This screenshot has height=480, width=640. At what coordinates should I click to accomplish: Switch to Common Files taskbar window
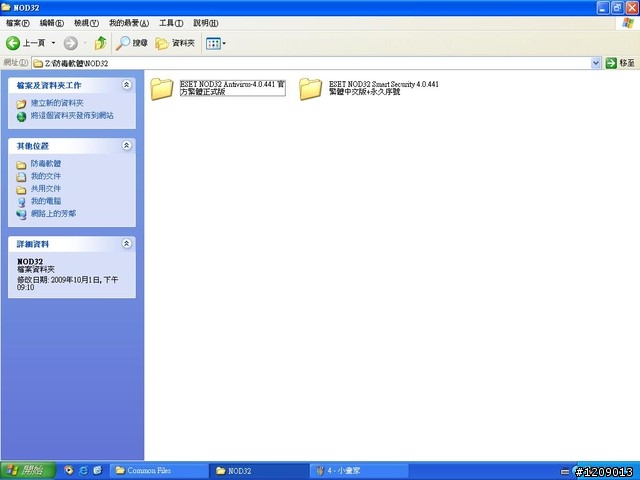(159, 471)
